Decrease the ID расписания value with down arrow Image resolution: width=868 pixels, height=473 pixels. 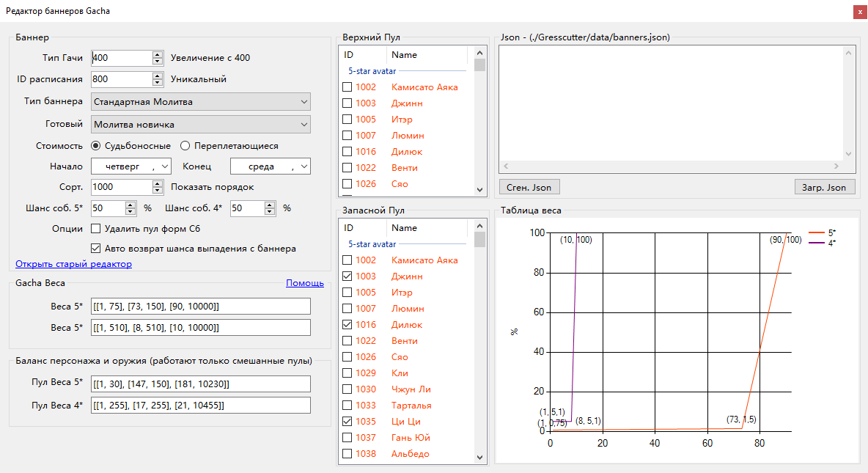(x=158, y=82)
